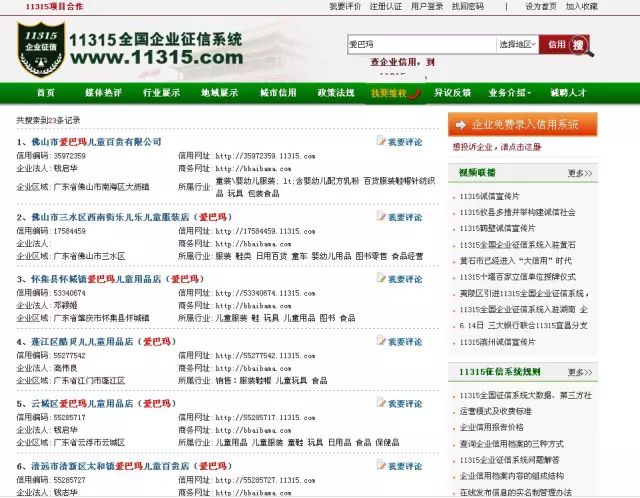Viewport: 640px width, 498px height.
Task: Click the 我要评价 top link
Action: [345, 7]
